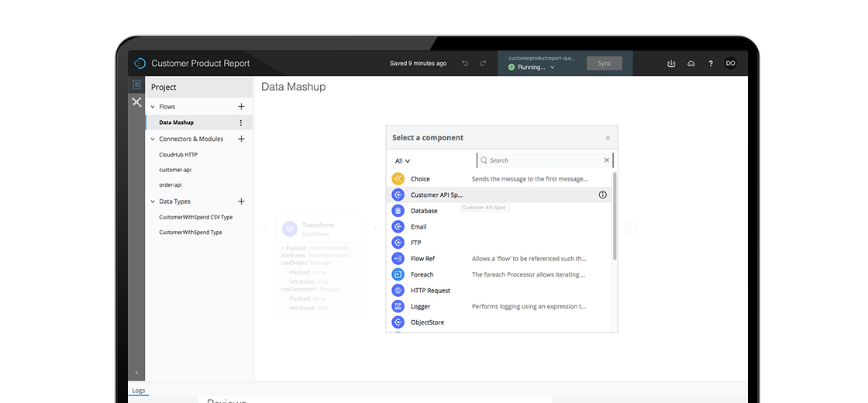Screen dimensions: 868x403
Task: Click the HTTP Request component icon
Action: click(x=398, y=290)
